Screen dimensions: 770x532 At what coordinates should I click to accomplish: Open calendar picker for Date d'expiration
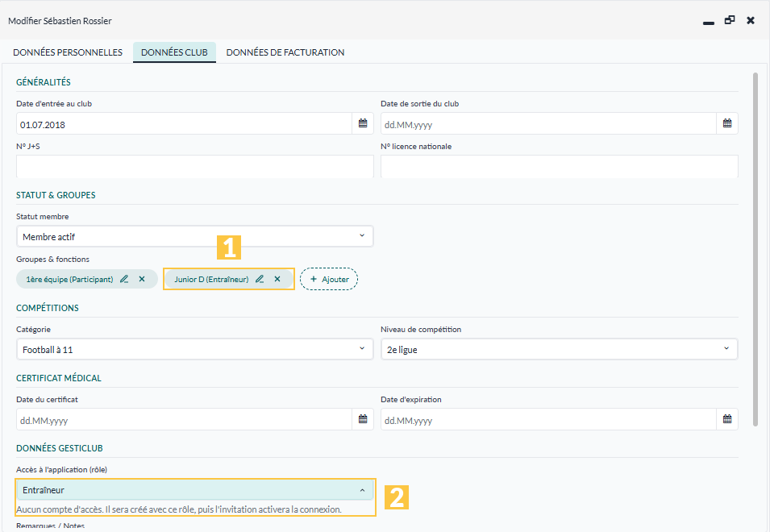pyautogui.click(x=727, y=419)
